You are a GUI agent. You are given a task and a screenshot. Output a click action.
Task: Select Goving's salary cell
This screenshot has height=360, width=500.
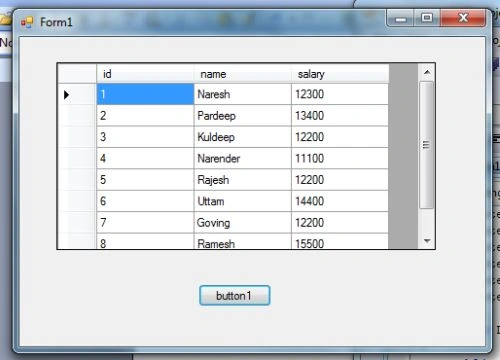click(x=340, y=222)
